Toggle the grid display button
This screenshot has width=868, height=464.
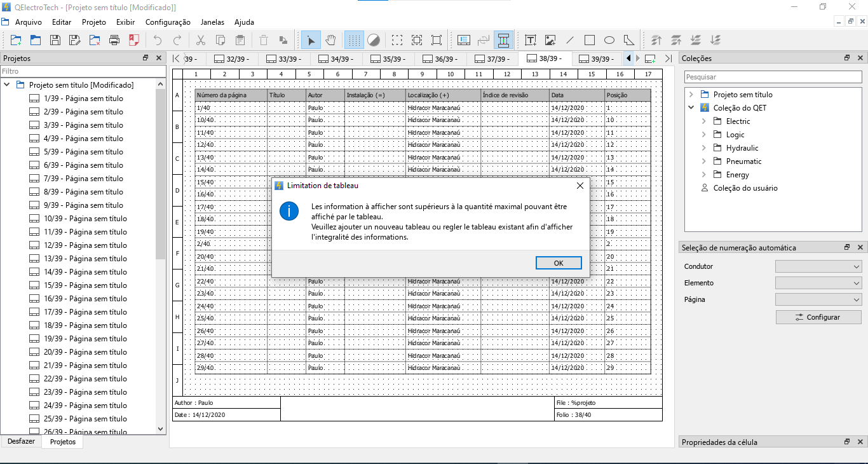tap(354, 40)
